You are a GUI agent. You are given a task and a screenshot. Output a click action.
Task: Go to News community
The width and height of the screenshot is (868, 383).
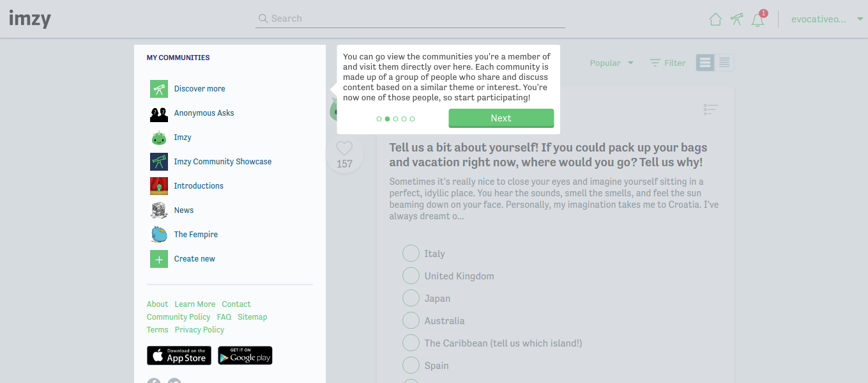tap(184, 210)
